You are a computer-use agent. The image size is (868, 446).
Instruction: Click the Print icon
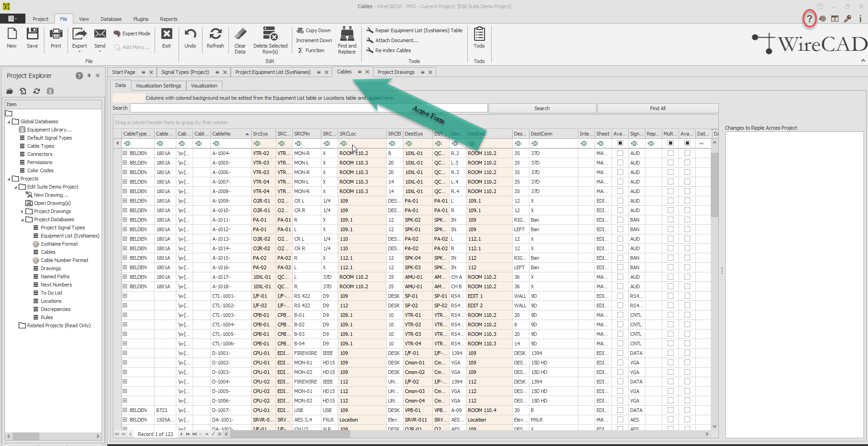(56, 34)
